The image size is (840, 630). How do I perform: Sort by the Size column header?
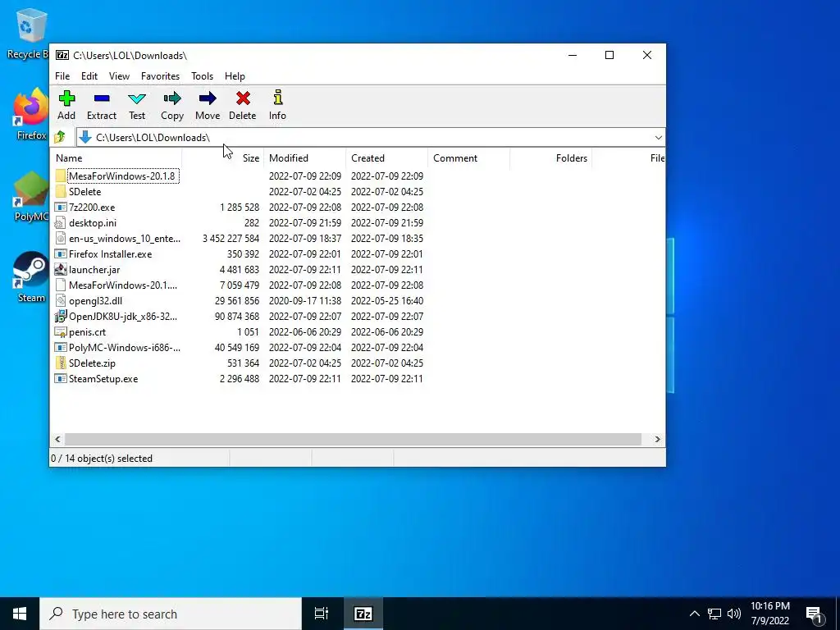coord(223,158)
